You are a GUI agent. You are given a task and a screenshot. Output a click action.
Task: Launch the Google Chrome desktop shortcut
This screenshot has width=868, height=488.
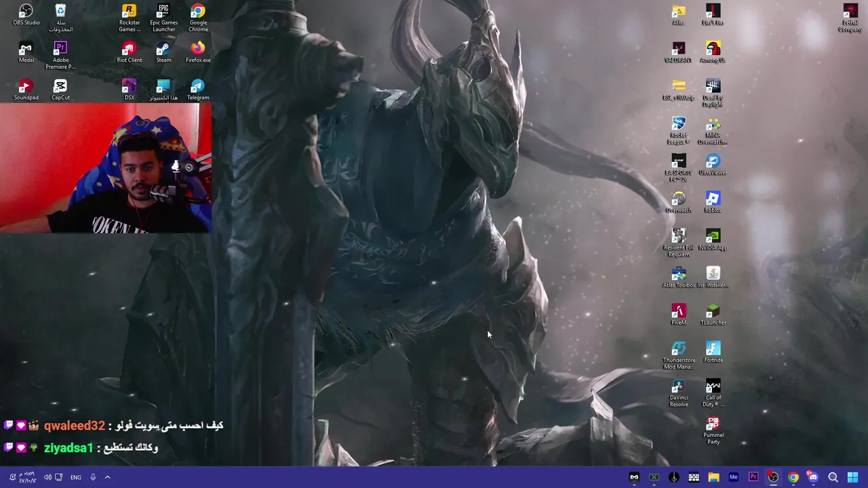198,18
